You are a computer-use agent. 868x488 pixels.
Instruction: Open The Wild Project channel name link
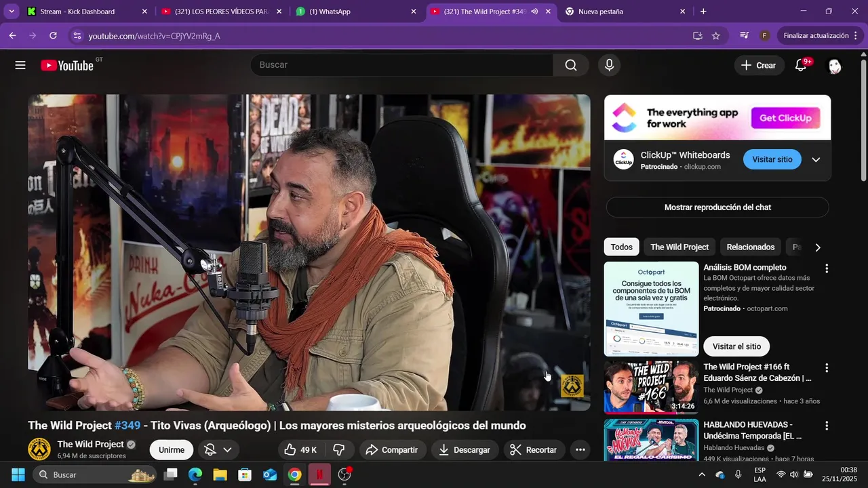(x=90, y=444)
